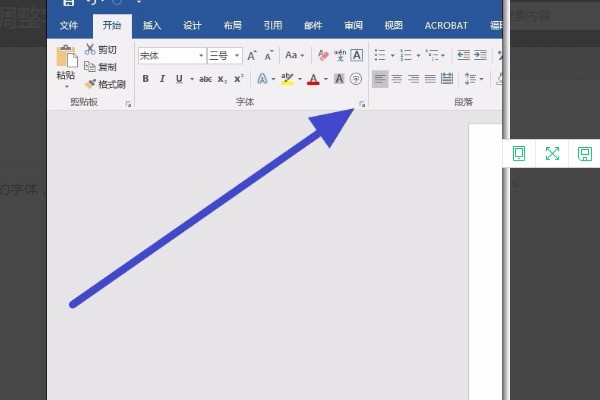The height and width of the screenshot is (400, 600).
Task: Click the red font color button
Action: [312, 78]
